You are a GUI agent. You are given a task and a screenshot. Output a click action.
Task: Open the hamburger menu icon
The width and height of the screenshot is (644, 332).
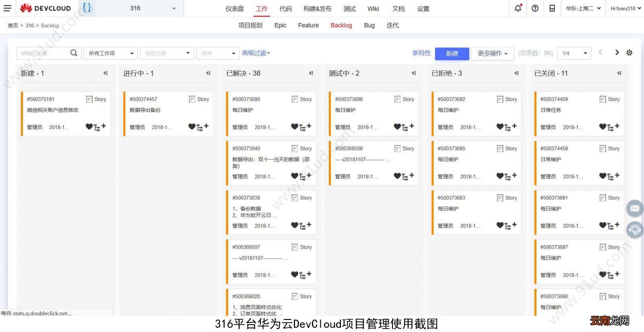click(7, 8)
